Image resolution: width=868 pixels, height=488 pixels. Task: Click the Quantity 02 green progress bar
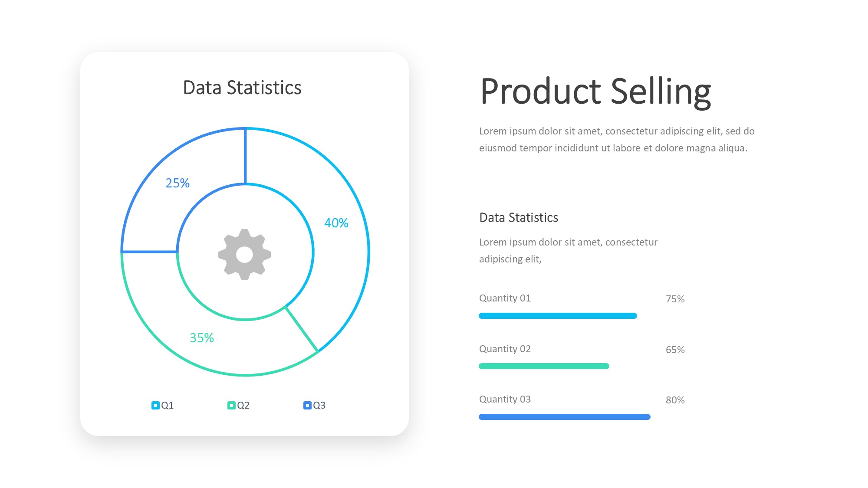pyautogui.click(x=544, y=366)
